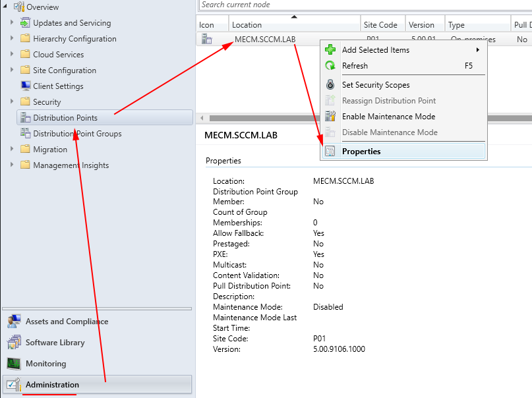Click the green Refresh icon

330,66
